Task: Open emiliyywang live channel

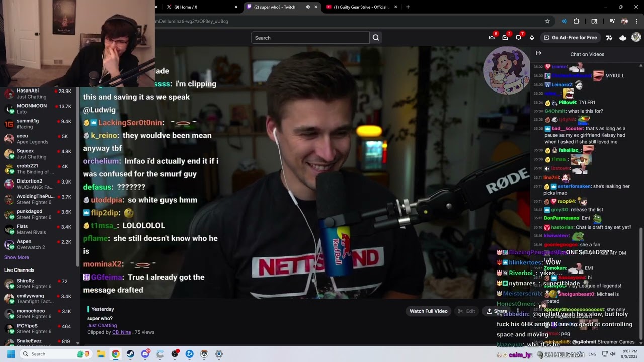Action: click(39, 299)
